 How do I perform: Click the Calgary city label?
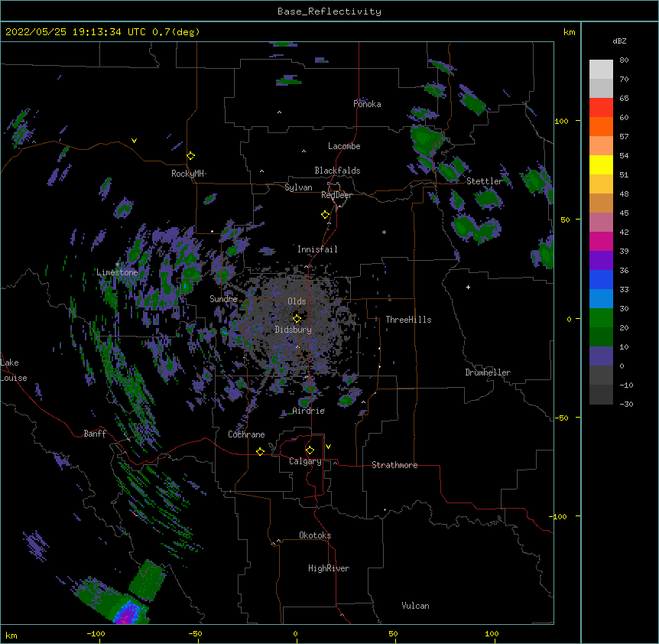[x=305, y=461]
